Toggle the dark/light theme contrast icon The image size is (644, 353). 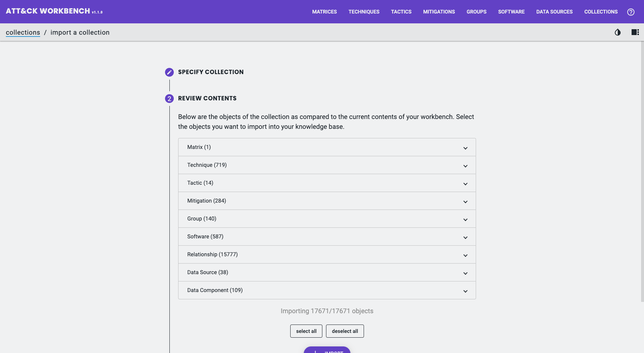[x=617, y=32]
